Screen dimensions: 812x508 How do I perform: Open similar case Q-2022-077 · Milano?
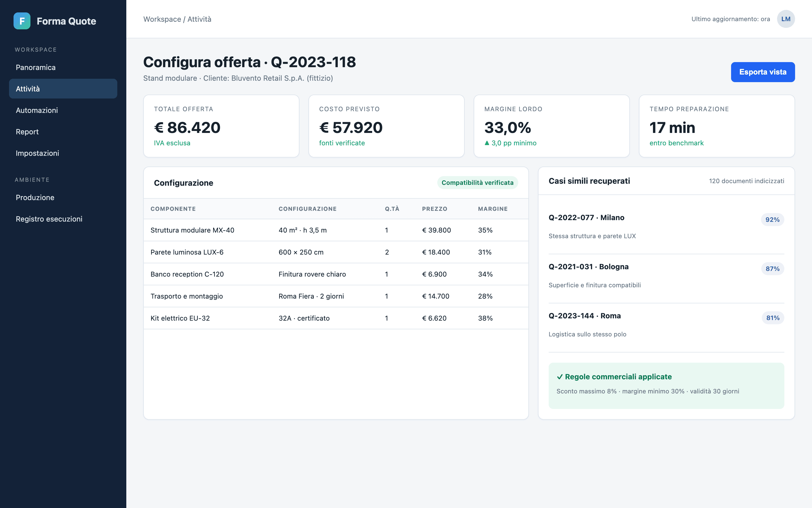(586, 217)
